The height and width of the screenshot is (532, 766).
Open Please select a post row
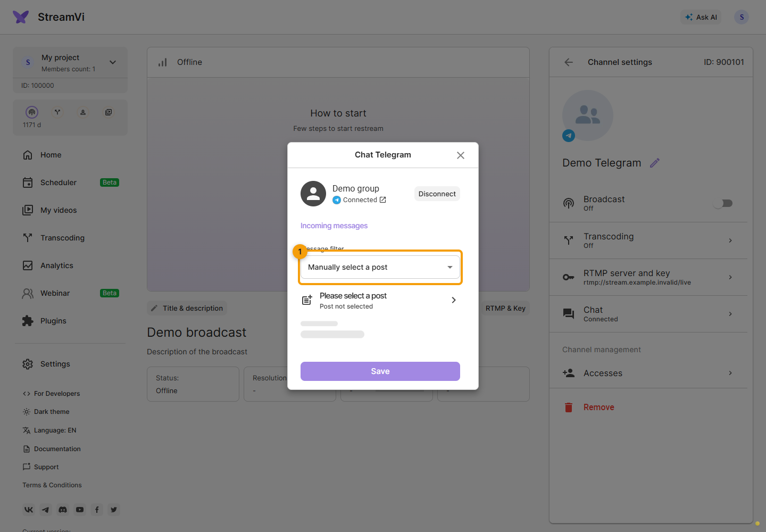[380, 301]
